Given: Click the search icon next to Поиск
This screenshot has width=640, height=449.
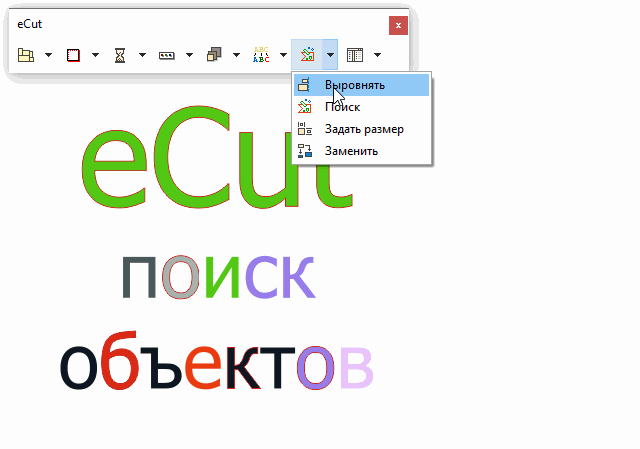Looking at the screenshot, I should (304, 107).
